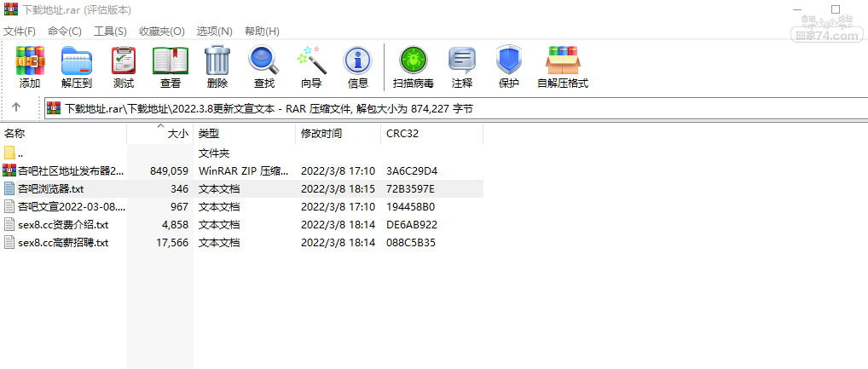Click the Test (测试) toolbar icon

coord(124,61)
